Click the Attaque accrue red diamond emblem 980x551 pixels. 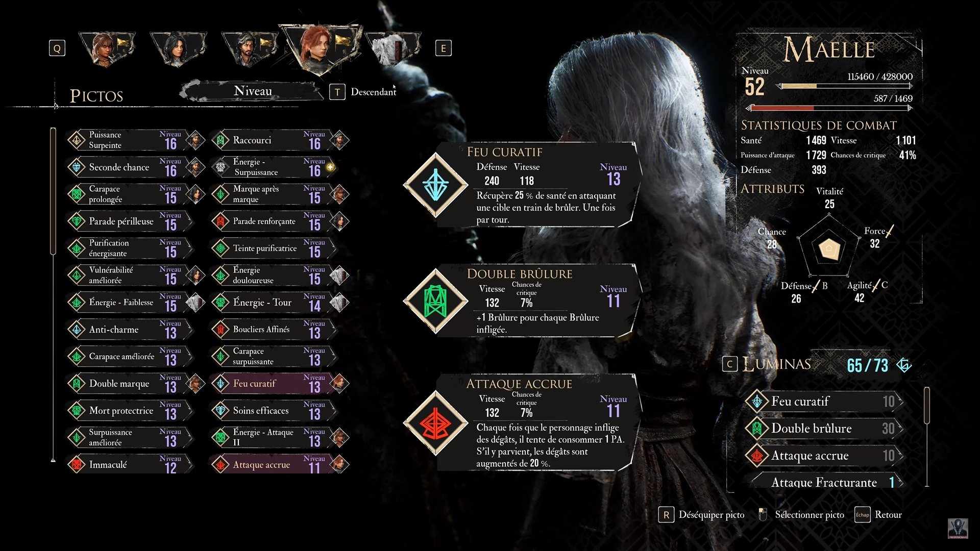(435, 422)
